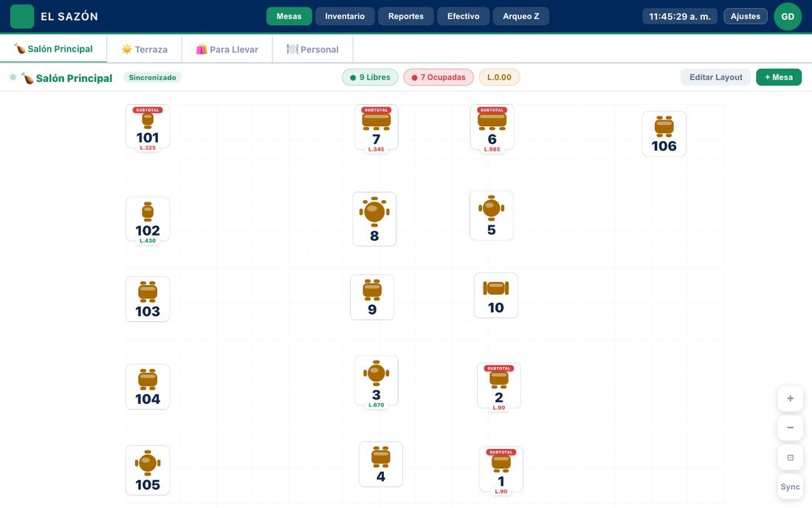Open table 3 with L.670
Screen dimensions: 812x508
click(376, 380)
